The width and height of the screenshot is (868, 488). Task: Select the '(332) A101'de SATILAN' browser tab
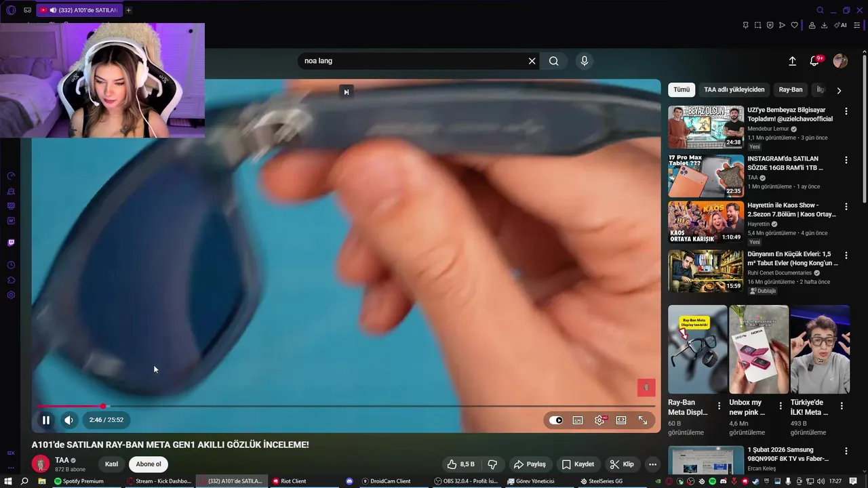coord(78,10)
